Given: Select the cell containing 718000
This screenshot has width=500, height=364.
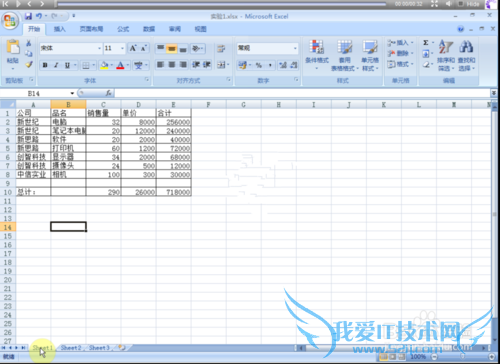Looking at the screenshot, I should pyautogui.click(x=173, y=192).
